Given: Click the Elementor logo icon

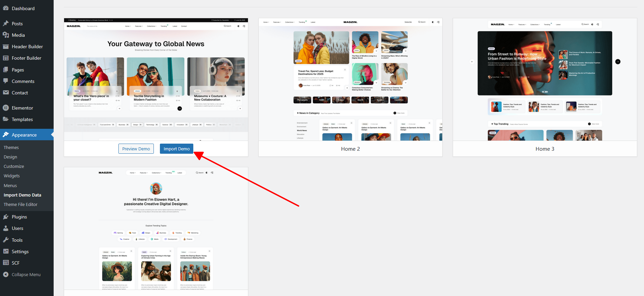Looking at the screenshot, I should pyautogui.click(x=6, y=108).
